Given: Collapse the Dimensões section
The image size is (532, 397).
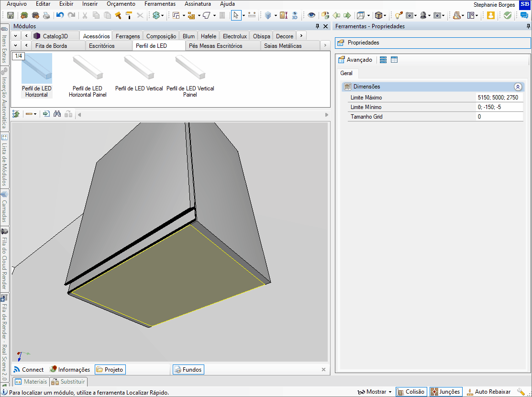Looking at the screenshot, I should click(x=518, y=87).
